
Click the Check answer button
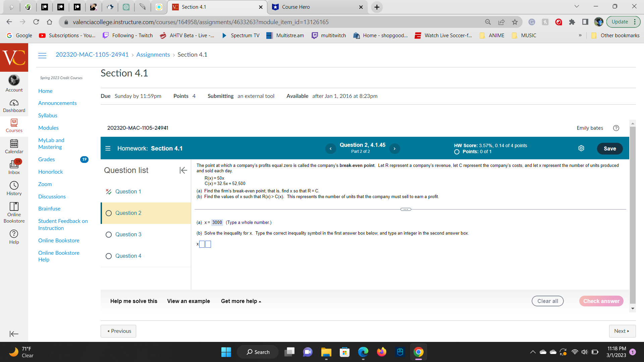601,301
